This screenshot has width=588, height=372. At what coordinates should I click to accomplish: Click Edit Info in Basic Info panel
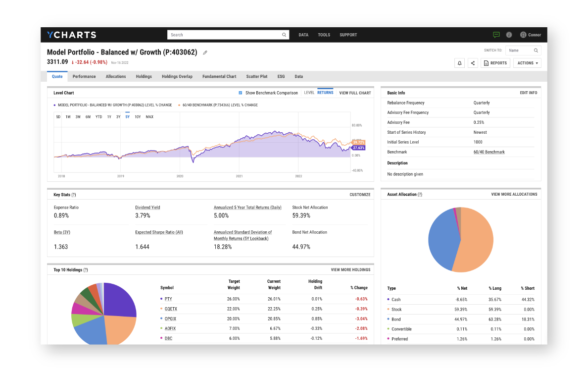(529, 93)
